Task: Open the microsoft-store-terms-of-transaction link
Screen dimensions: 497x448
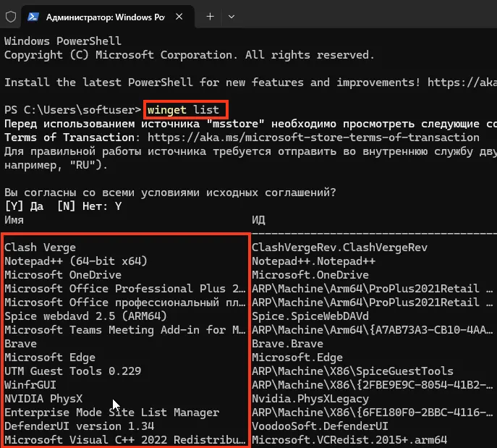Action: point(313,138)
